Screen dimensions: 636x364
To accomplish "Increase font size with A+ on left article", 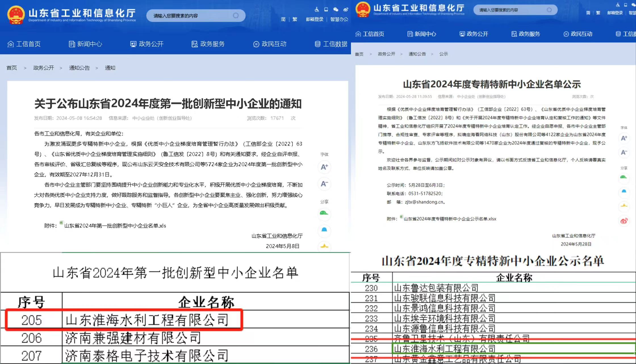I will tap(324, 167).
